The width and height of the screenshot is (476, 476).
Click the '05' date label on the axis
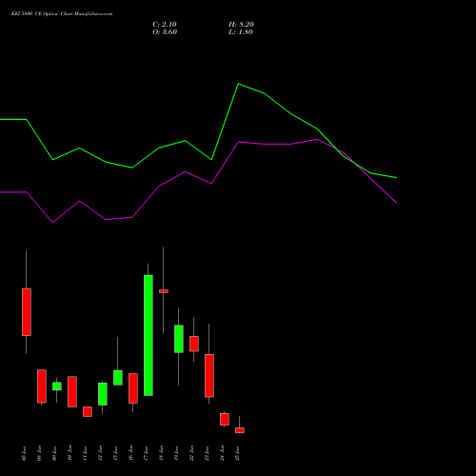24,453
